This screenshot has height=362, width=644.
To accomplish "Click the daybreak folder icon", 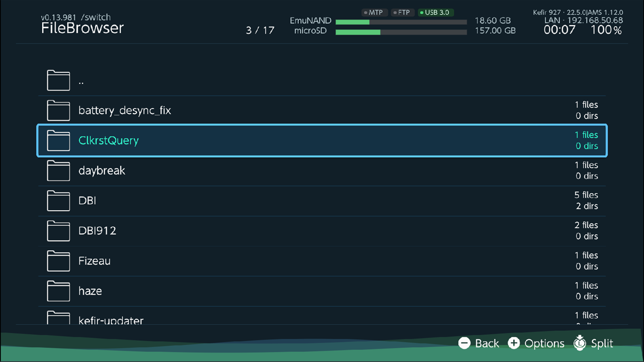I will click(x=58, y=171).
